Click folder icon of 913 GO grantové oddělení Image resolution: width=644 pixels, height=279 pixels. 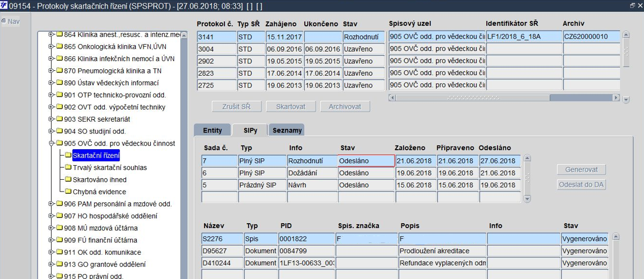pyautogui.click(x=59, y=264)
